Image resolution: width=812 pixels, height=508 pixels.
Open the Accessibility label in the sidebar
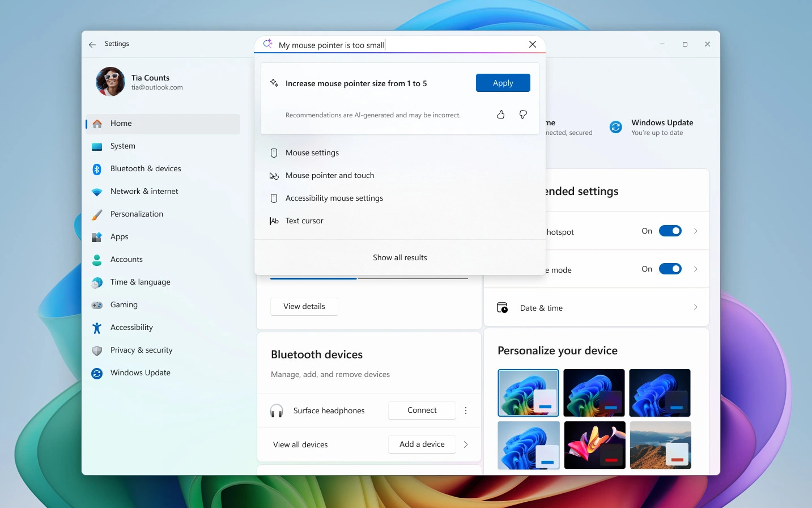click(x=131, y=328)
